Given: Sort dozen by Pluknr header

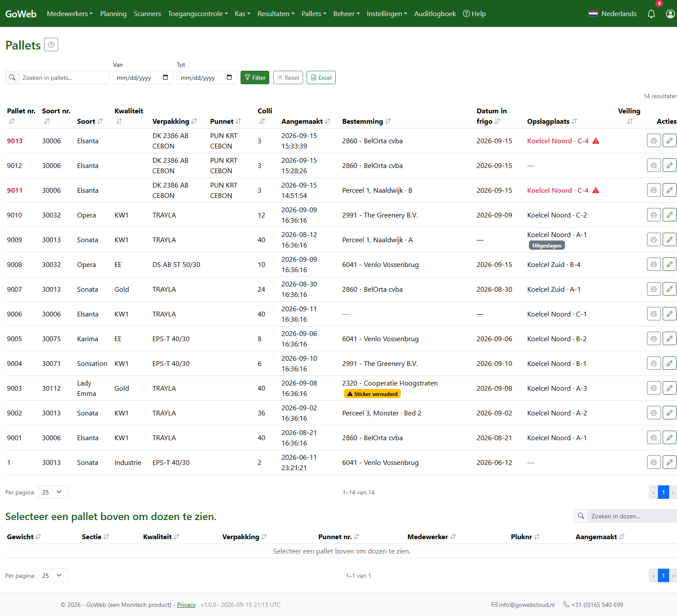Looking at the screenshot, I should 525,537.
